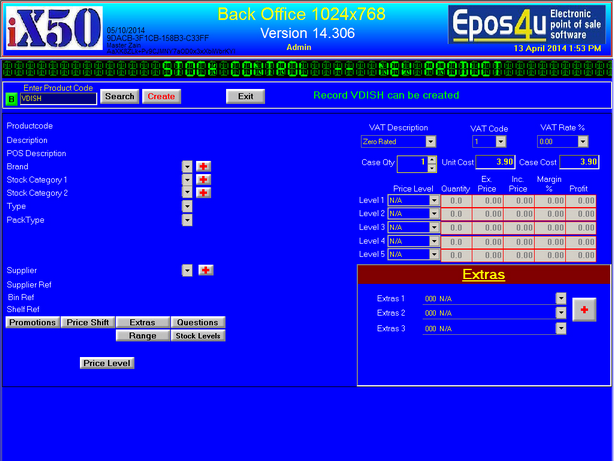Decrease Case Qty with down arrow
The image size is (614, 461).
tap(432, 168)
